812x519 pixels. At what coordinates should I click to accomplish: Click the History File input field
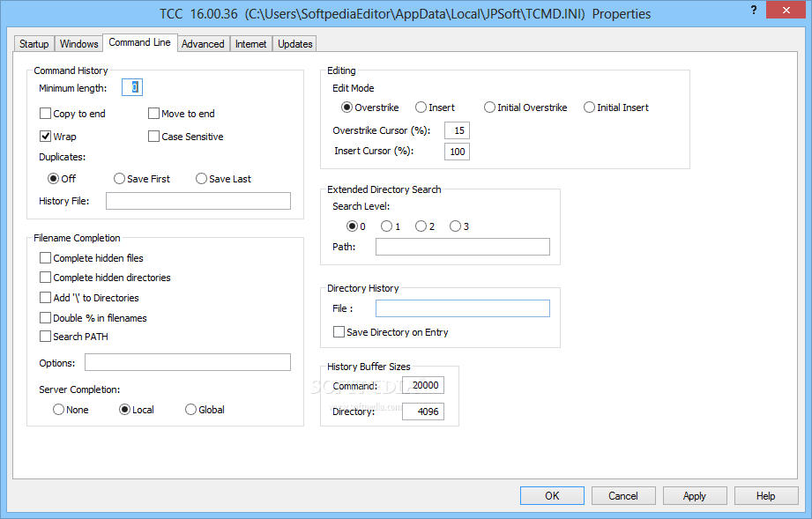(x=198, y=201)
